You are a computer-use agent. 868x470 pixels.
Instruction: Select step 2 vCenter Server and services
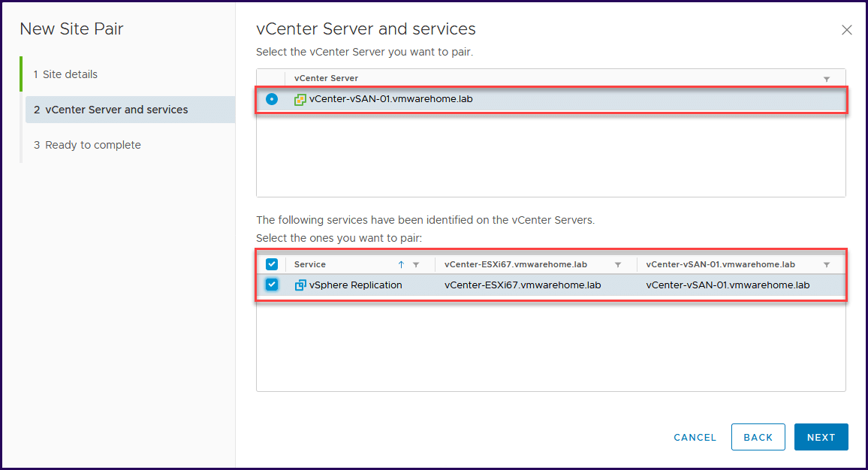130,110
